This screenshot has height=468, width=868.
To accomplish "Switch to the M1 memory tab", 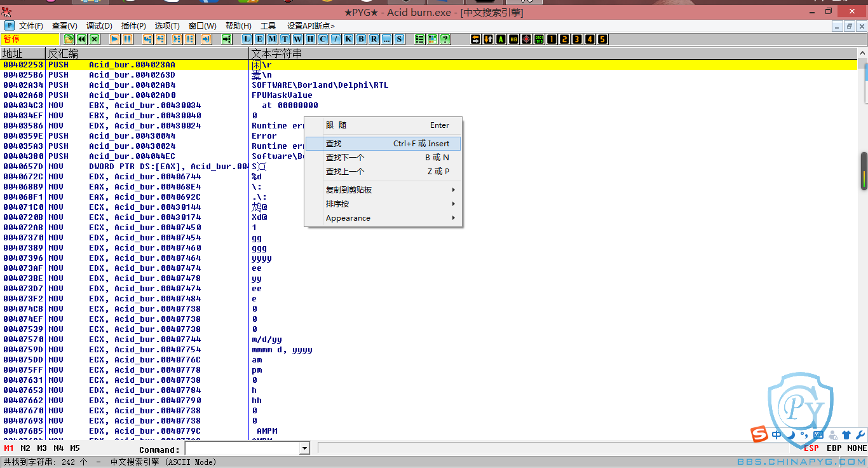I will pos(9,448).
